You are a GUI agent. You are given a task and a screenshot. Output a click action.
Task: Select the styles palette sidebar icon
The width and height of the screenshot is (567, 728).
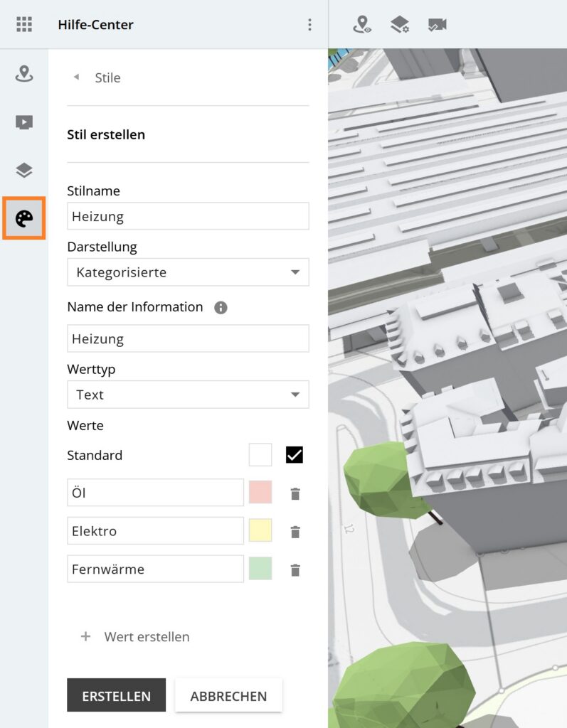tap(24, 218)
